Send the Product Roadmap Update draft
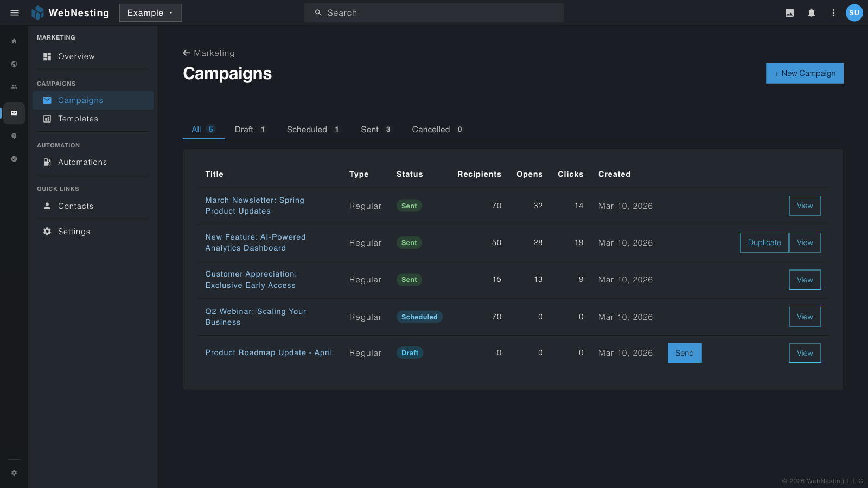 click(684, 352)
